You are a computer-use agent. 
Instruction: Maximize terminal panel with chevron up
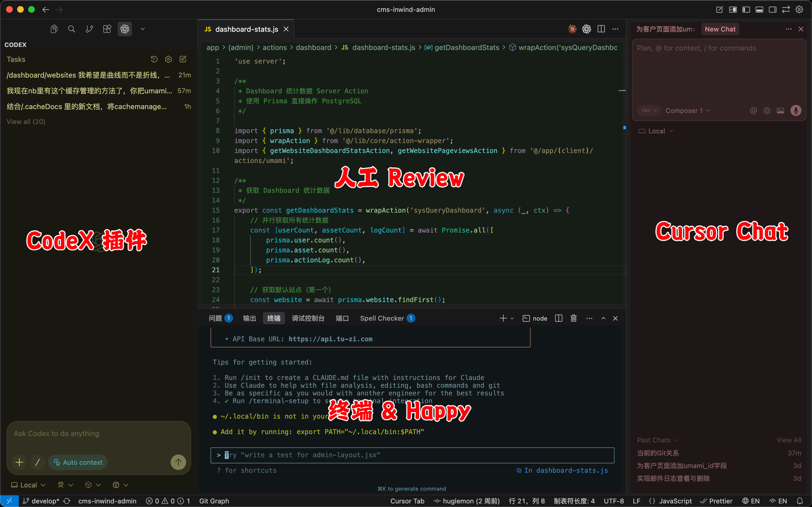[x=603, y=318]
